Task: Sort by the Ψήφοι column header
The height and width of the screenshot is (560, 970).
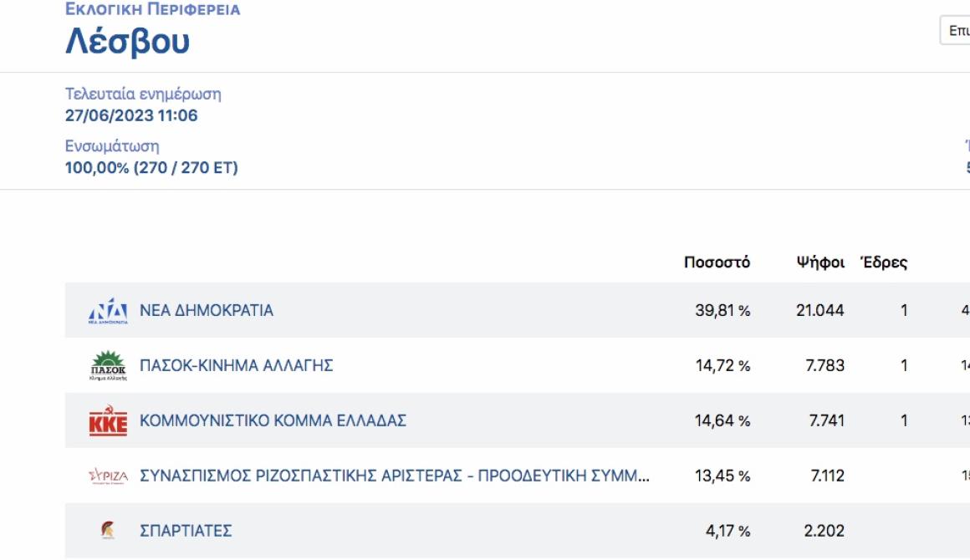Action: pos(820,262)
